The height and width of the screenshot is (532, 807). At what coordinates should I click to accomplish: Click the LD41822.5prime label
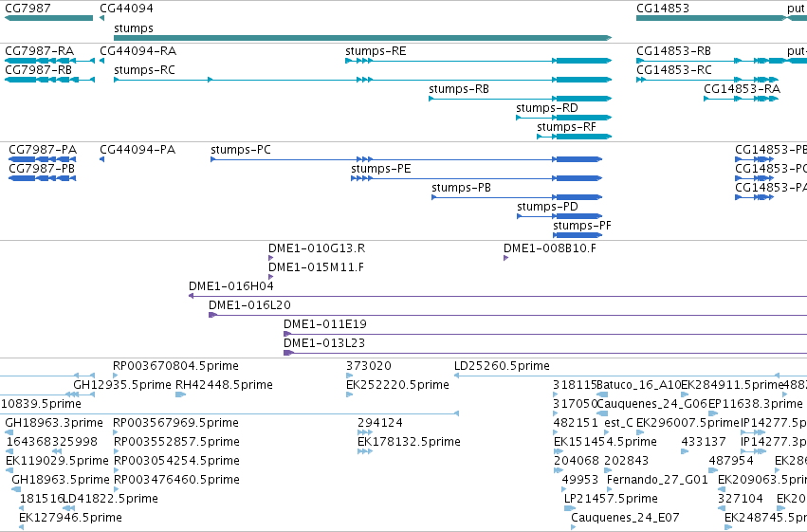pos(110,499)
